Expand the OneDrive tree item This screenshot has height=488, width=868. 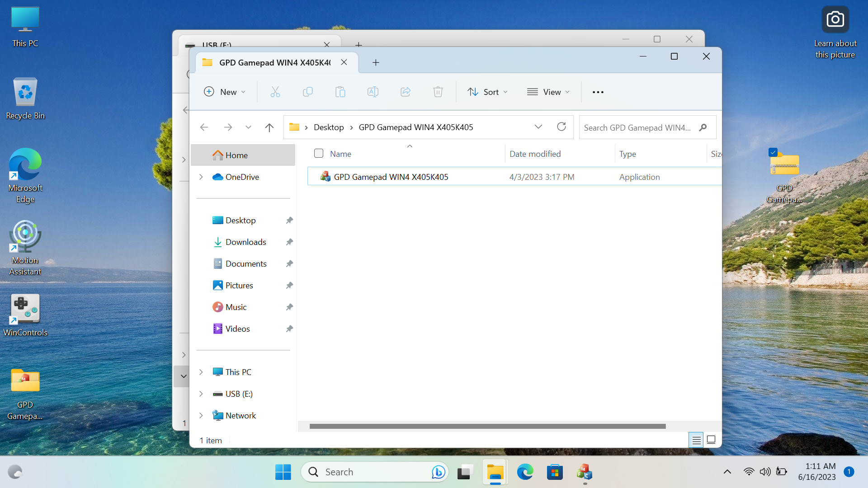(x=202, y=177)
